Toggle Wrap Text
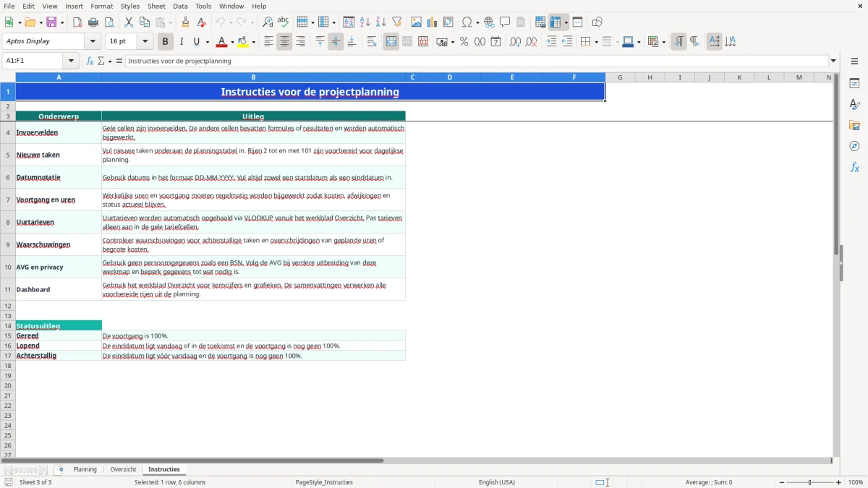 click(x=372, y=42)
